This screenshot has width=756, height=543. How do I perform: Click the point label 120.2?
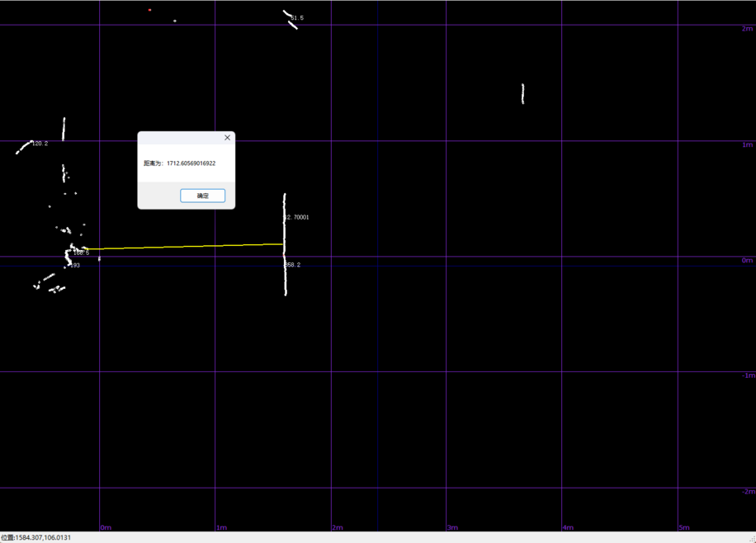tap(40, 144)
